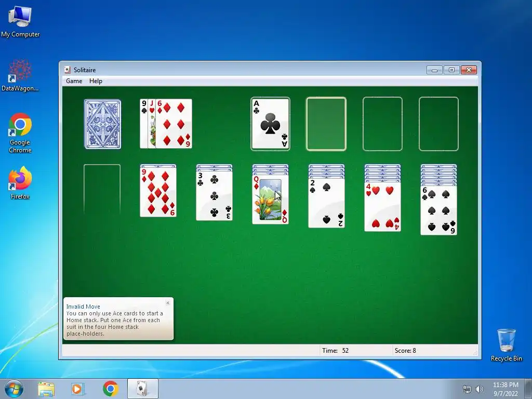
Task: Open the DataWagon desktop shortcut
Action: 20,75
